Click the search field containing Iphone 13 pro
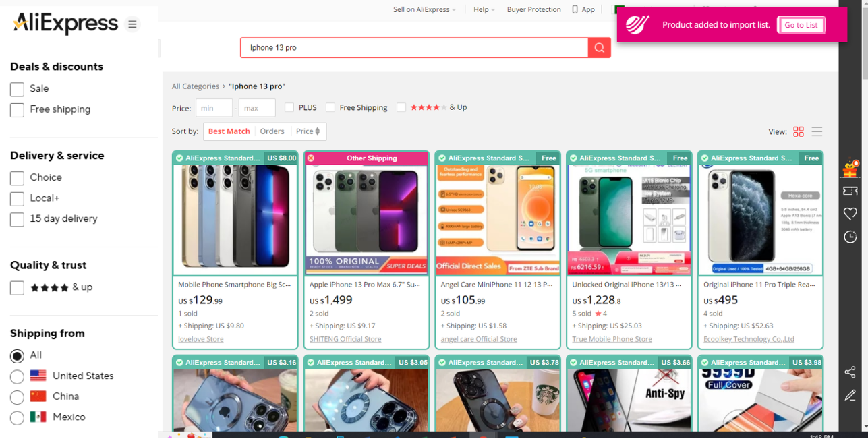868x445 pixels. (414, 47)
